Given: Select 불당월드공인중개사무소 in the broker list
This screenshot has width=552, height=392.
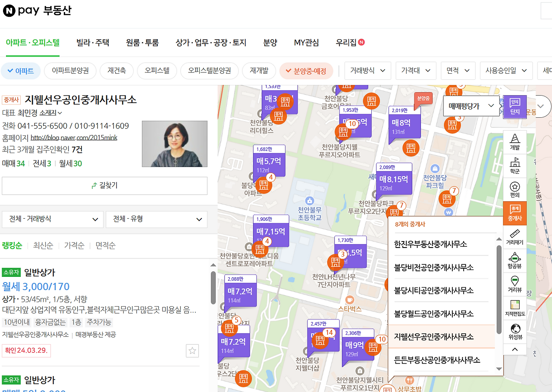Looking at the screenshot, I should pos(442,314).
